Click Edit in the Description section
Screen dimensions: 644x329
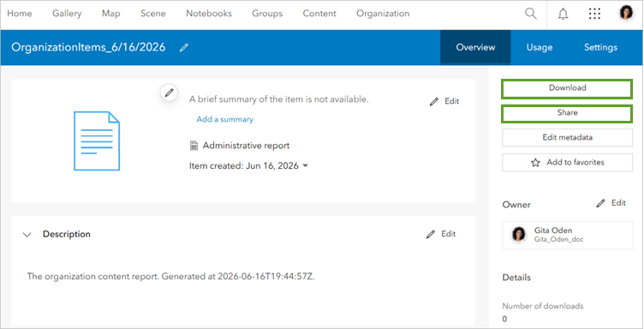(441, 234)
